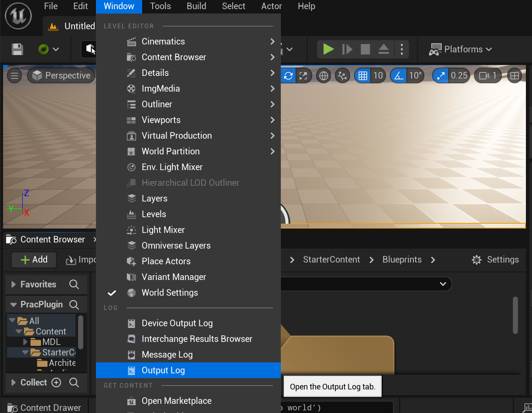Open Content Browser Settings
532x413 pixels.
pos(495,259)
